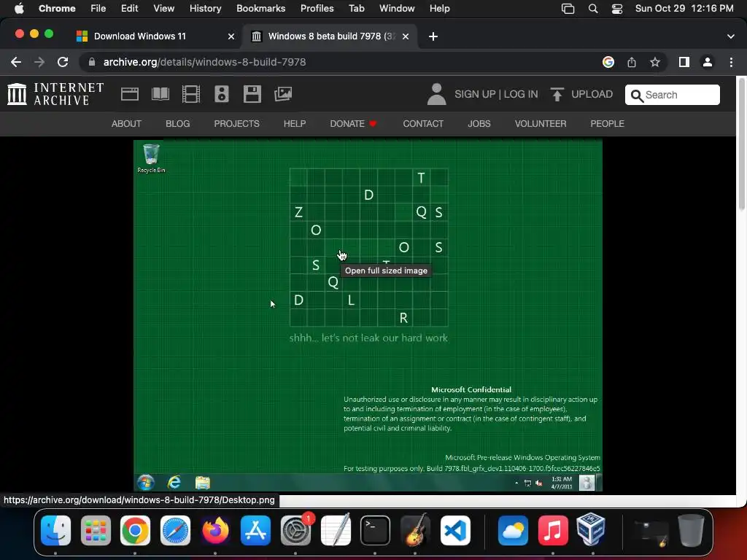The image size is (747, 560).
Task: Open Music app from the Dock
Action: (553, 530)
